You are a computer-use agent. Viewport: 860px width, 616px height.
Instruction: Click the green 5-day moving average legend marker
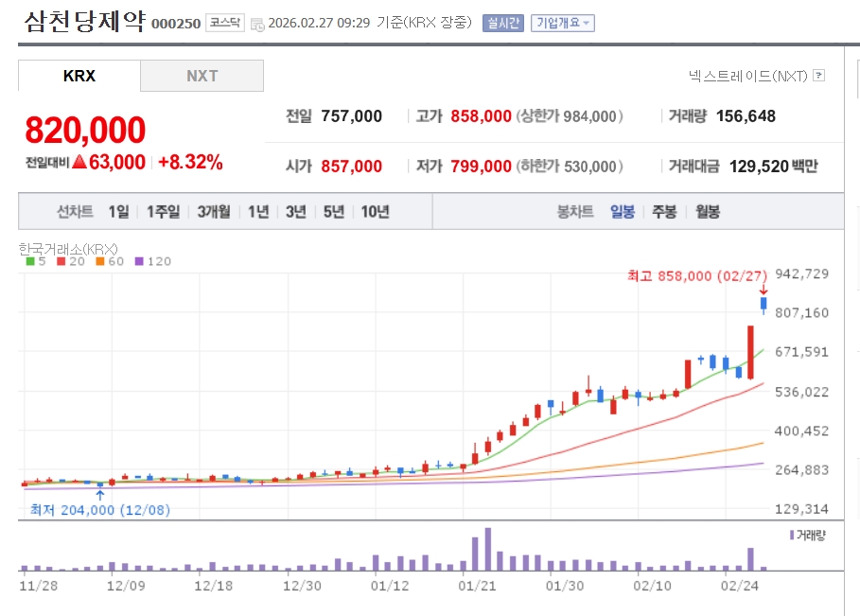click(x=29, y=261)
